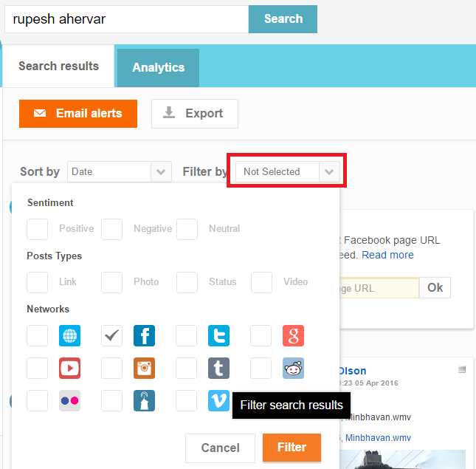Screen dimensions: 476x469
Task: Check the Status post type checkbox
Action: pos(187,282)
